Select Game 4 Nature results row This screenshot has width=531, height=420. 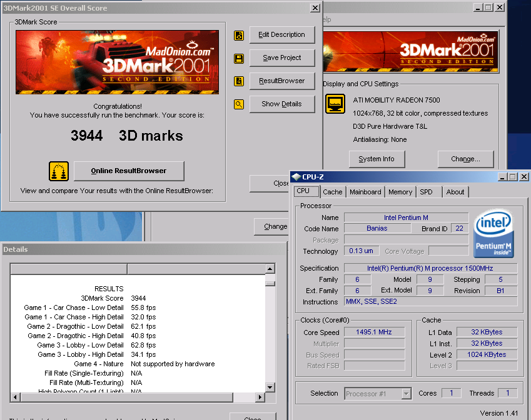138,364
